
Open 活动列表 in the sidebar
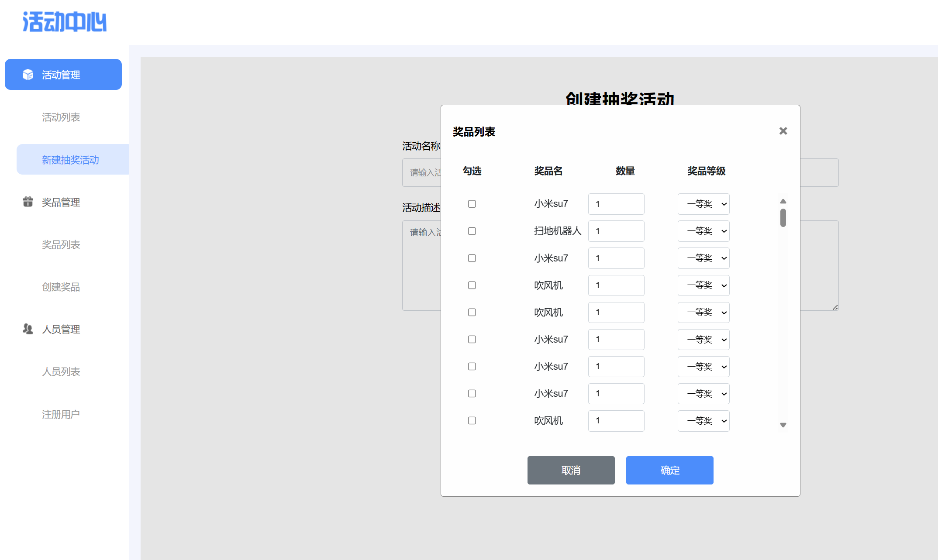click(61, 117)
